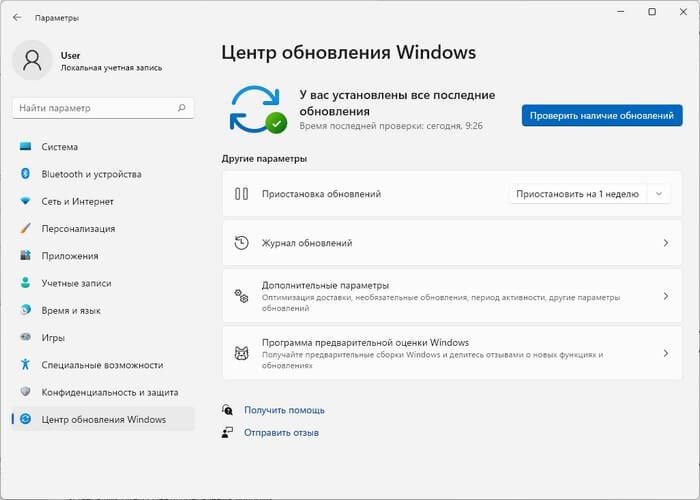
Task: Click Приостановить на 1 неделю button
Action: 578,194
